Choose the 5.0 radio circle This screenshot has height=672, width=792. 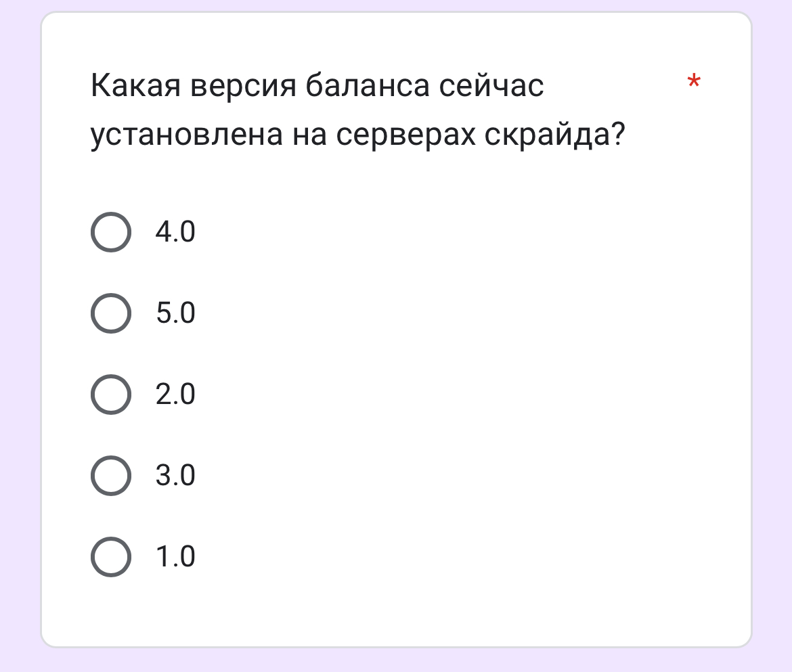(x=110, y=313)
